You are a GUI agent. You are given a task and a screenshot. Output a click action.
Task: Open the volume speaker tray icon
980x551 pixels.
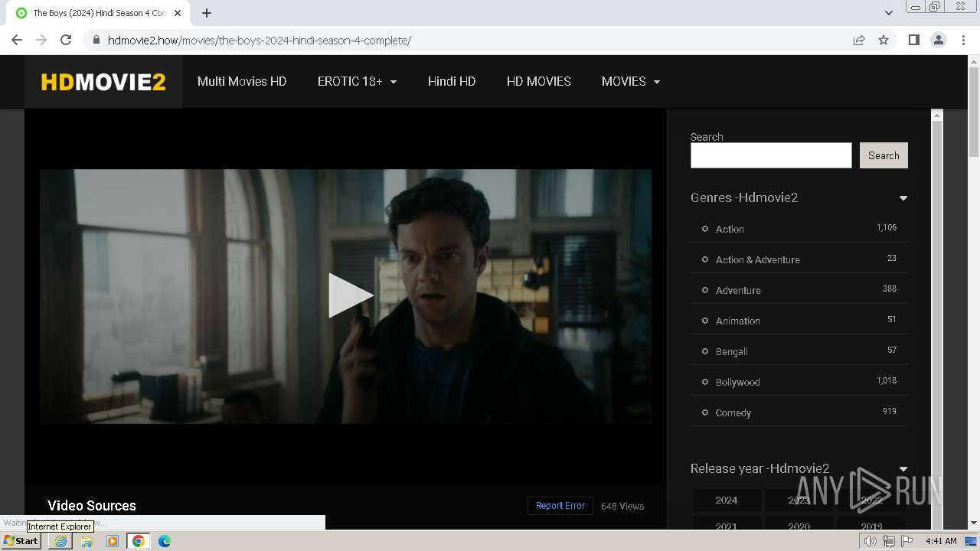[x=871, y=541]
